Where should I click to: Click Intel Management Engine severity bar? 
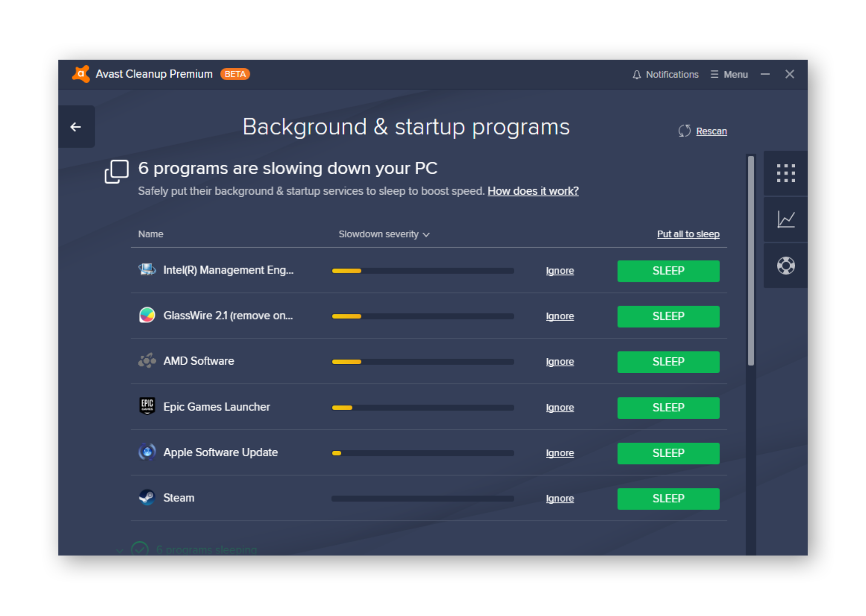[423, 271]
